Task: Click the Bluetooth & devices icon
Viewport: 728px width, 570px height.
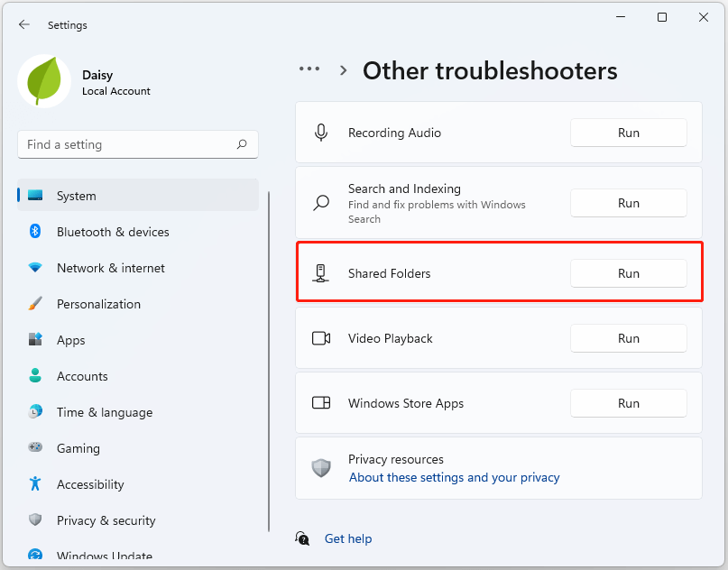Action: (x=35, y=232)
